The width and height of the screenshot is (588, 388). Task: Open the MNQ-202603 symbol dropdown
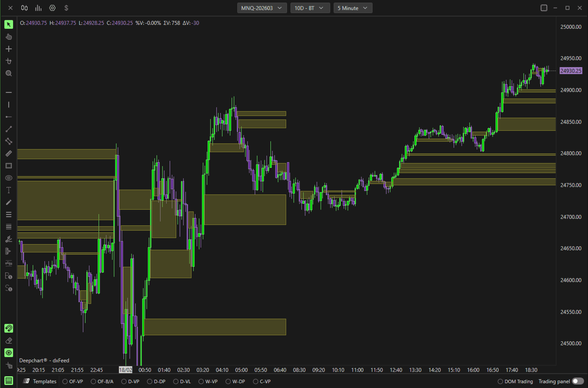point(262,8)
